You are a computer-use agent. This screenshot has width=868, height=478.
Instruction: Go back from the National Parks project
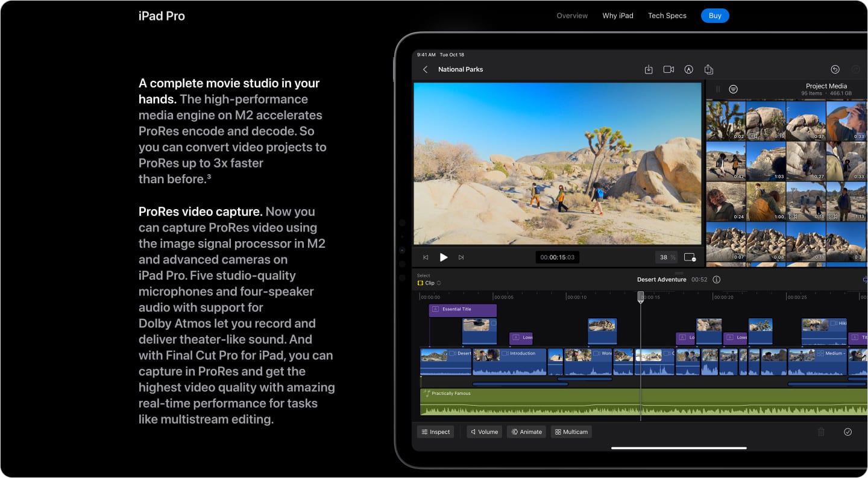coord(425,69)
